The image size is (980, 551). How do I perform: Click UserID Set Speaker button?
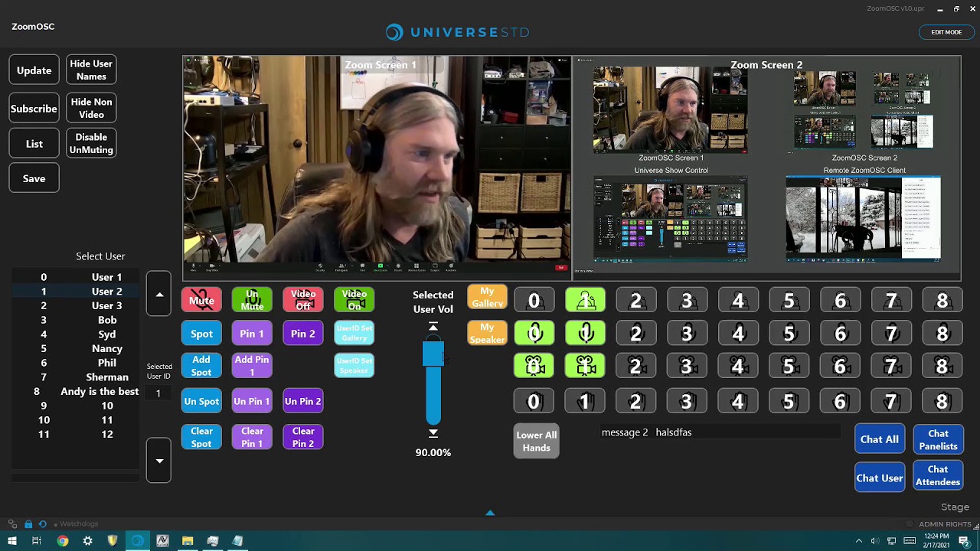[x=354, y=366]
